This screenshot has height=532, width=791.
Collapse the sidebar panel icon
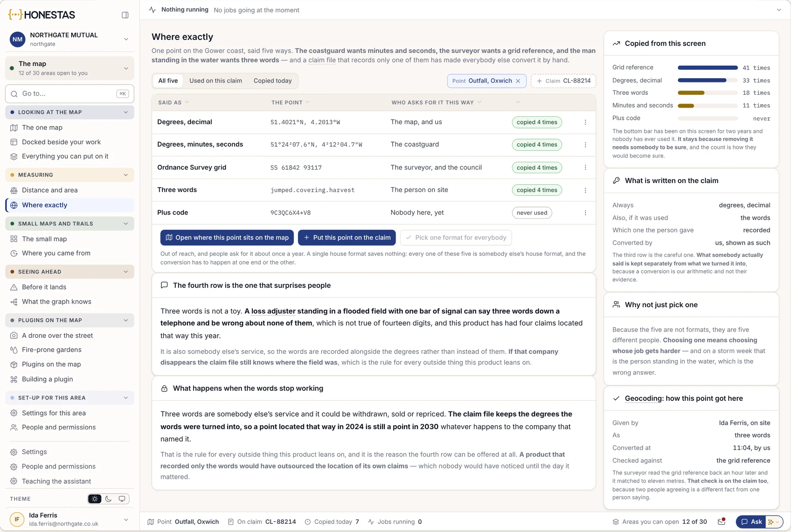125,15
